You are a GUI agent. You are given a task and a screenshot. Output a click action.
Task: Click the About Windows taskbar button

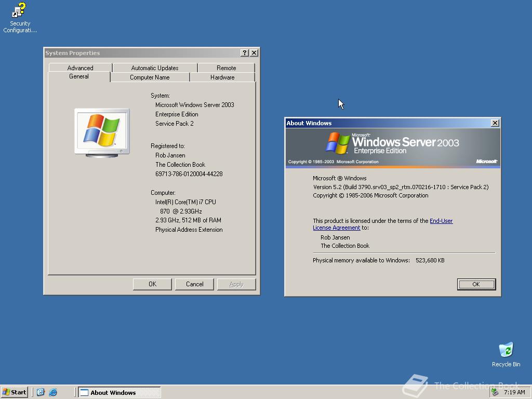pos(119,393)
